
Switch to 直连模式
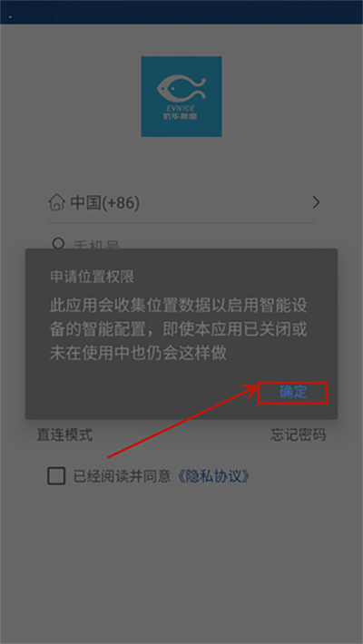(64, 434)
